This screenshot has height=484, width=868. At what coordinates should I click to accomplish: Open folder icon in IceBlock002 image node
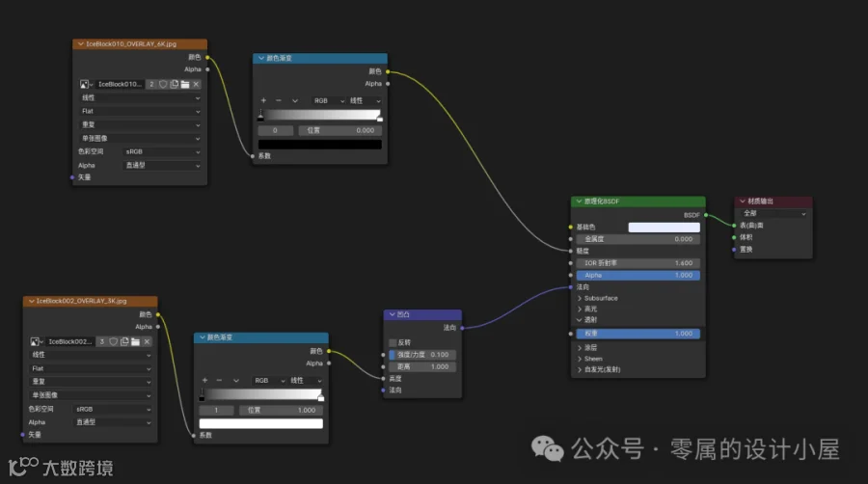136,342
